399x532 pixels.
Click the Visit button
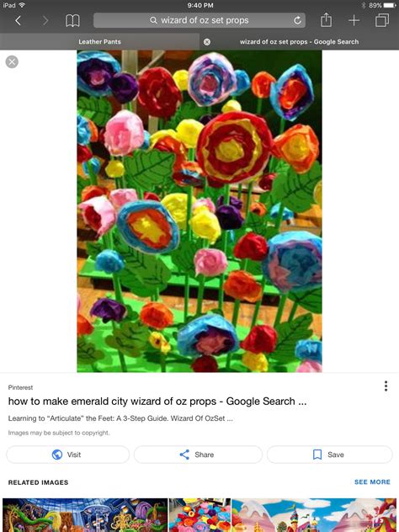[68, 455]
